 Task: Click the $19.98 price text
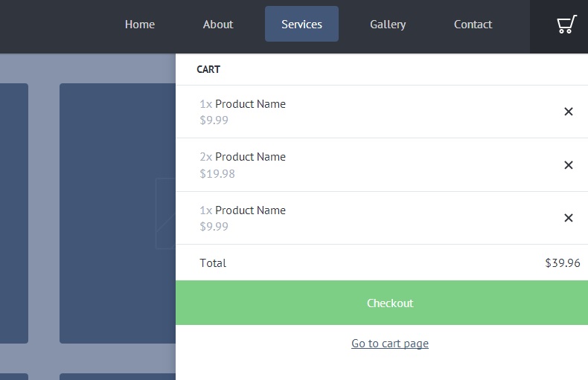point(217,174)
